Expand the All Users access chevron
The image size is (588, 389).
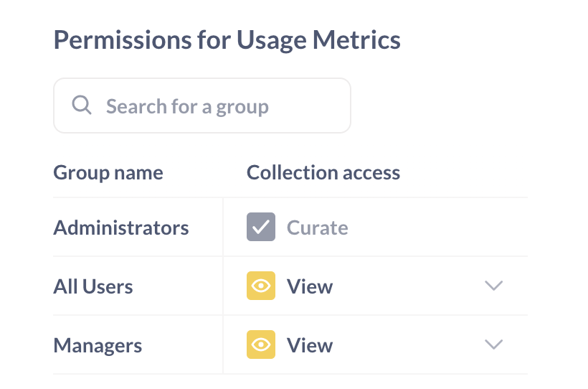pyautogui.click(x=493, y=286)
